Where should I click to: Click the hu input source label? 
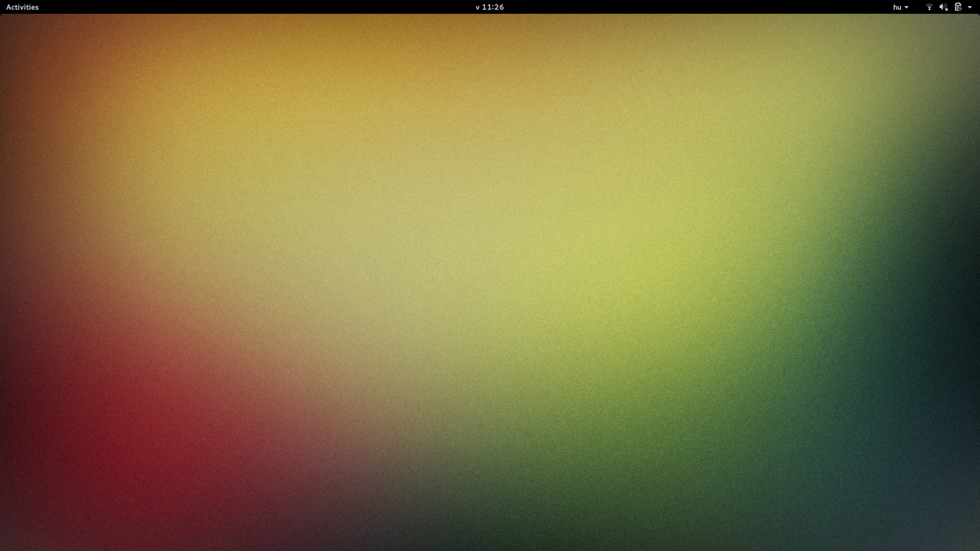tap(897, 7)
